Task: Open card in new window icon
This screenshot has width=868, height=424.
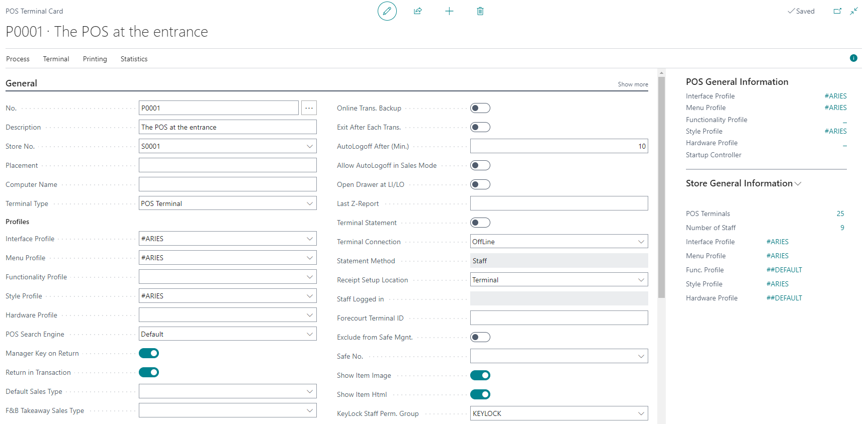Action: pyautogui.click(x=837, y=11)
